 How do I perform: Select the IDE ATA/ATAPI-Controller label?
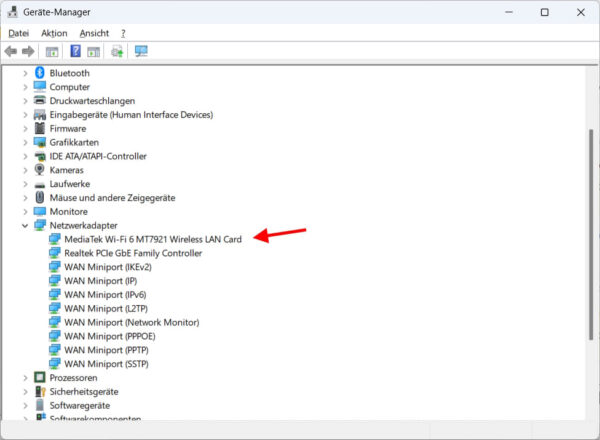pos(98,156)
